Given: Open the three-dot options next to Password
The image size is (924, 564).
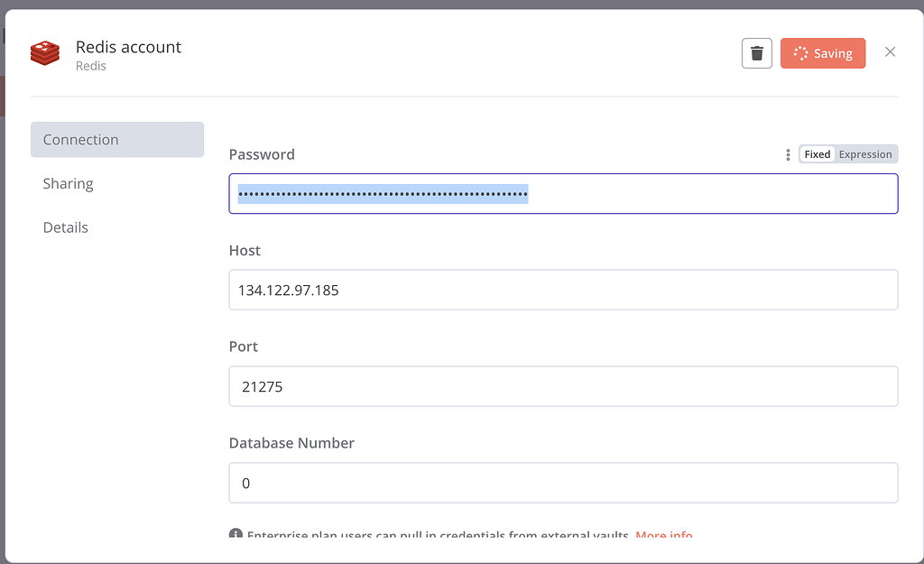Looking at the screenshot, I should coord(788,154).
